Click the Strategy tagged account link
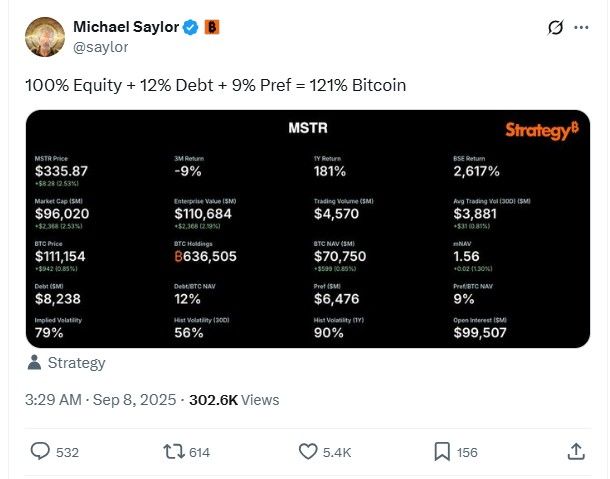This screenshot has height=479, width=610. point(77,363)
